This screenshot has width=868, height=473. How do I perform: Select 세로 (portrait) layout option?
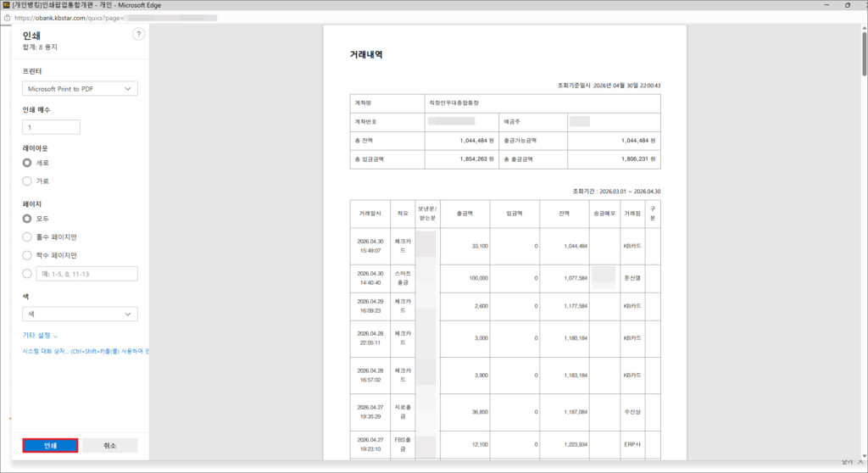tap(28, 163)
